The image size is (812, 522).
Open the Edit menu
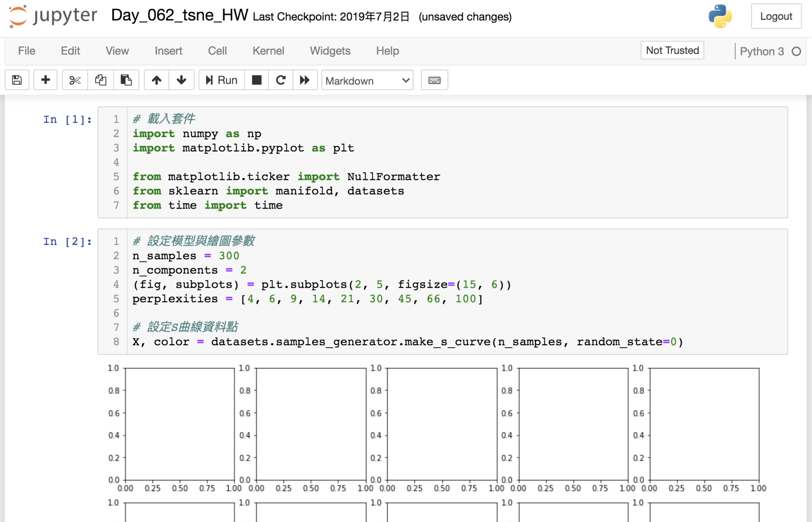[x=70, y=51]
